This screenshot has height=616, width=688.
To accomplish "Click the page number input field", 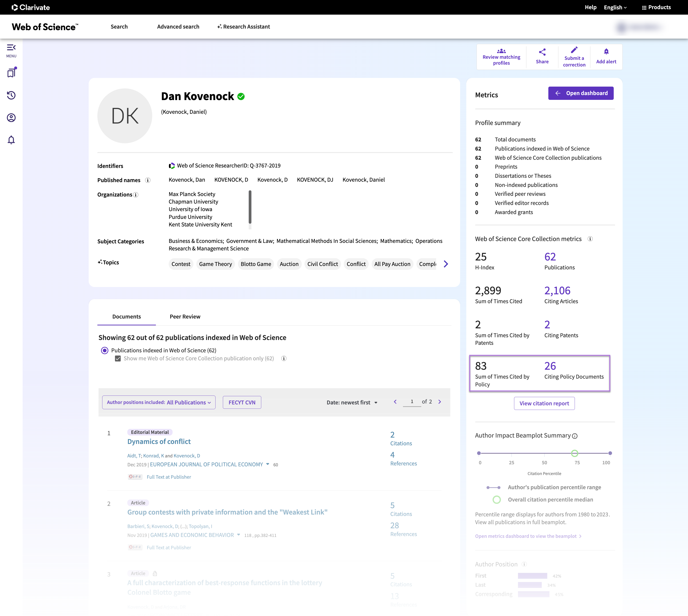I will 412,402.
